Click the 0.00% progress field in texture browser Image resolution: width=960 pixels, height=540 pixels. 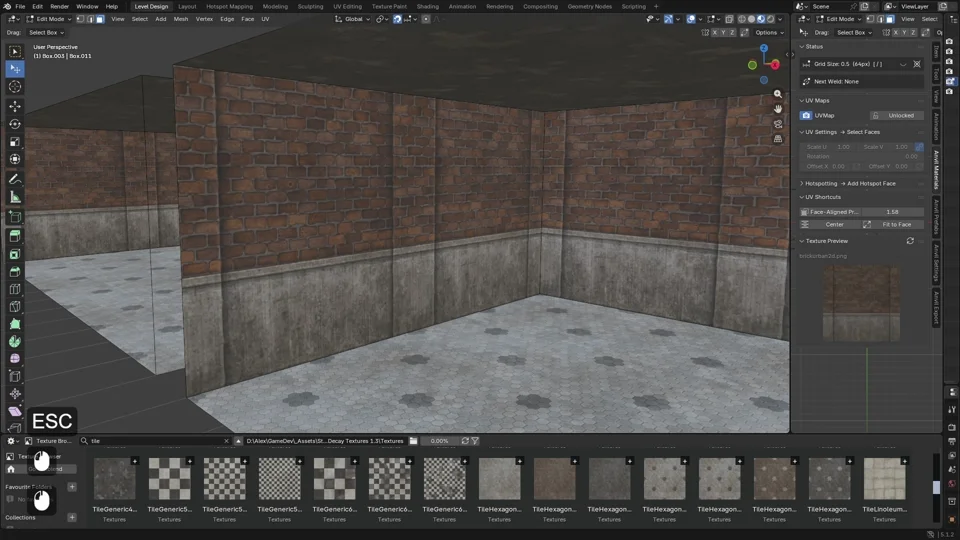[439, 441]
